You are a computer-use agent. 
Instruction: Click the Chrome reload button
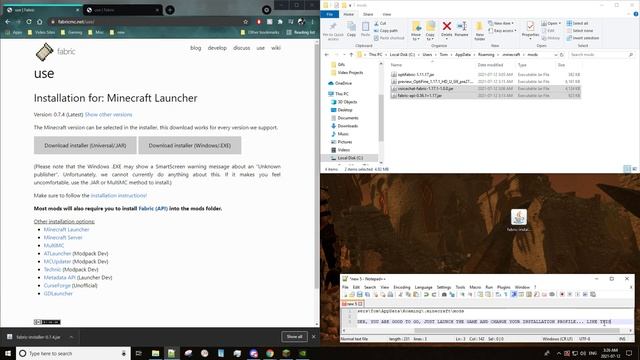click(29, 22)
